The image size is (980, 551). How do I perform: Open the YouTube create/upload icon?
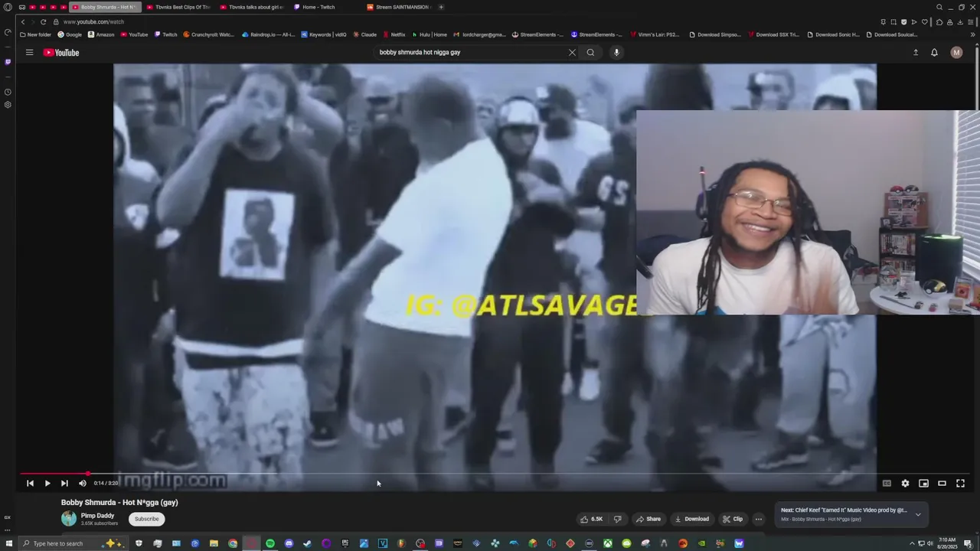click(916, 53)
